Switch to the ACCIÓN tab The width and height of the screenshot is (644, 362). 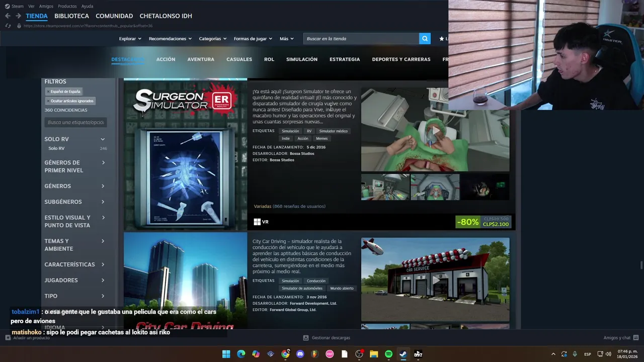pos(166,59)
